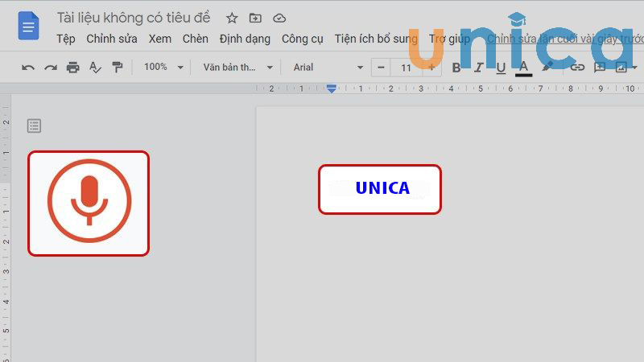Print the document

pos(73,67)
